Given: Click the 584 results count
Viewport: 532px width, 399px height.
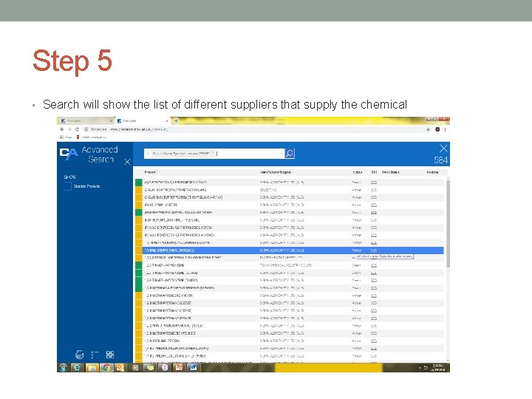Looking at the screenshot, I should tap(440, 160).
